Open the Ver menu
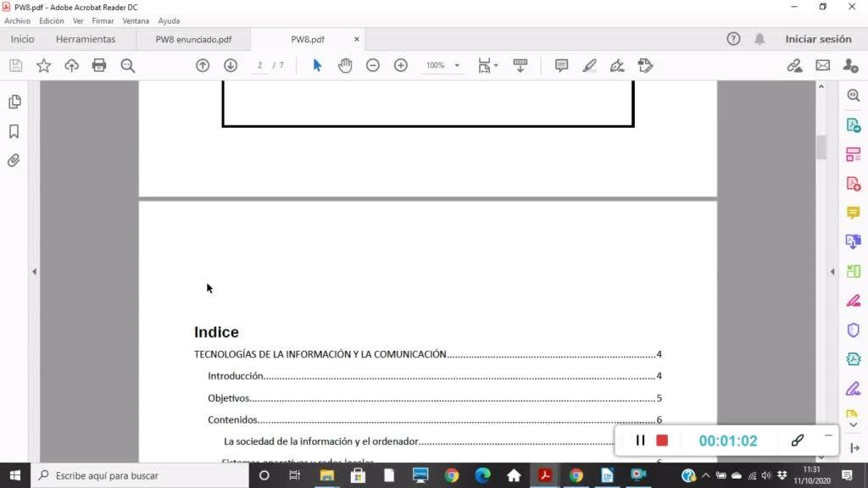This screenshot has height=488, width=868. tap(78, 21)
